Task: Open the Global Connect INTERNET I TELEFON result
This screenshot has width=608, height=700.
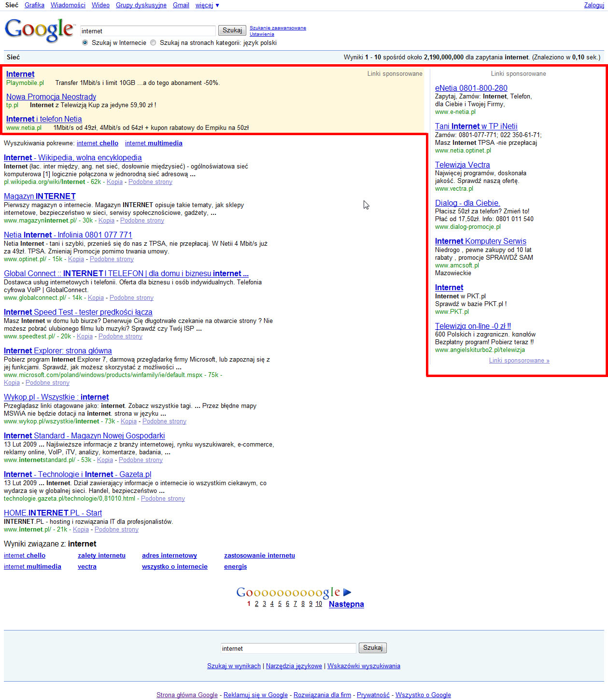Action: pyautogui.click(x=126, y=273)
